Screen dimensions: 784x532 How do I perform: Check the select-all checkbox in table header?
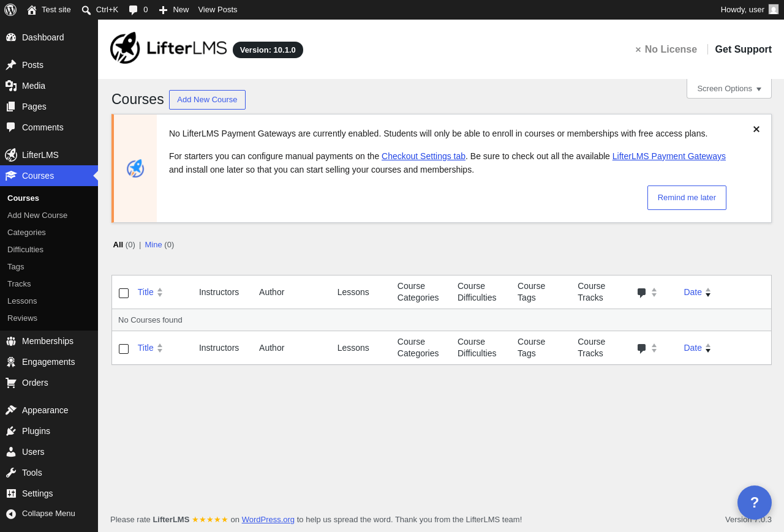[x=124, y=293]
